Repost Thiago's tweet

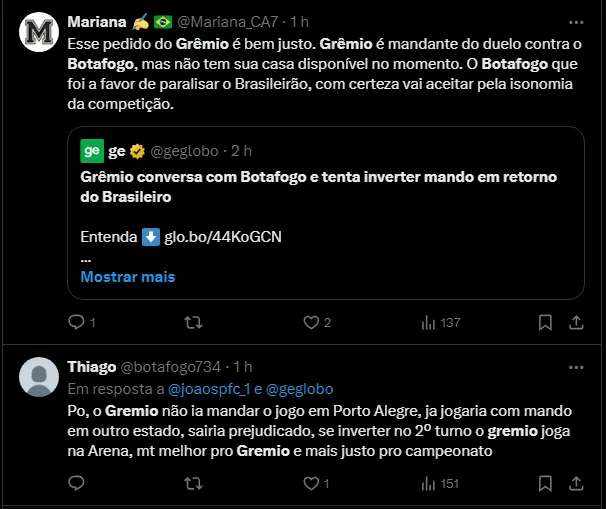(x=195, y=484)
